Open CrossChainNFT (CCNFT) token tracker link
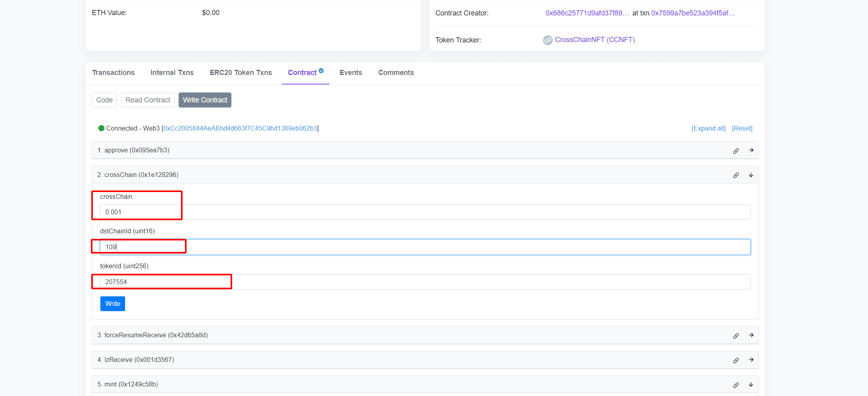Screen dimensions: 868x396 (595, 40)
